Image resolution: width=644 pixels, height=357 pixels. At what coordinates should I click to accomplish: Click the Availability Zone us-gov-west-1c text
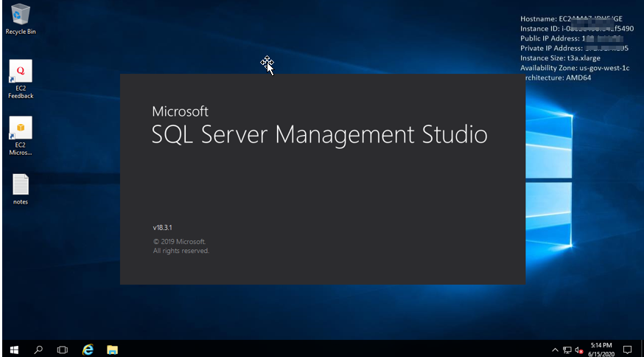[575, 68]
